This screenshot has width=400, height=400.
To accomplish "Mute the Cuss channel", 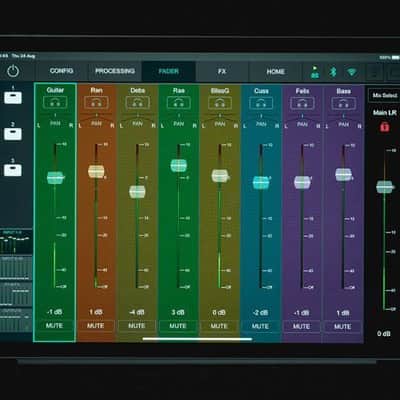I will [260, 326].
